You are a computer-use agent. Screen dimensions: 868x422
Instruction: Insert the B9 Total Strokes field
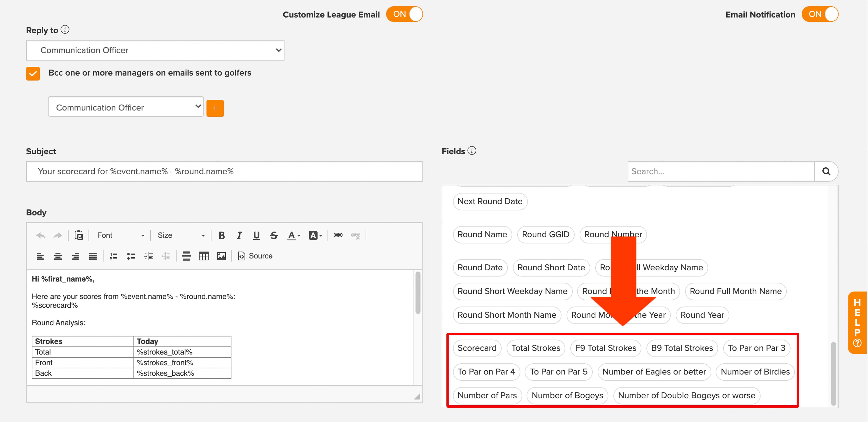click(682, 348)
